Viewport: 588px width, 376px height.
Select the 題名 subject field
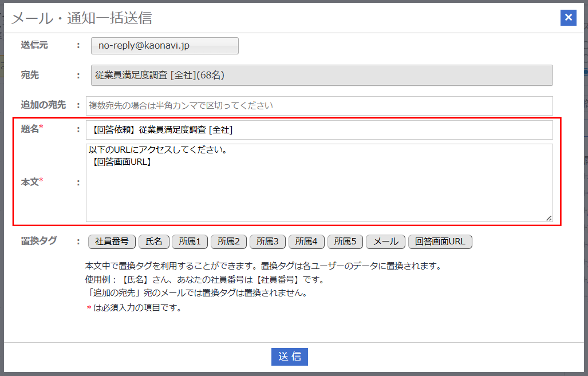click(x=318, y=130)
